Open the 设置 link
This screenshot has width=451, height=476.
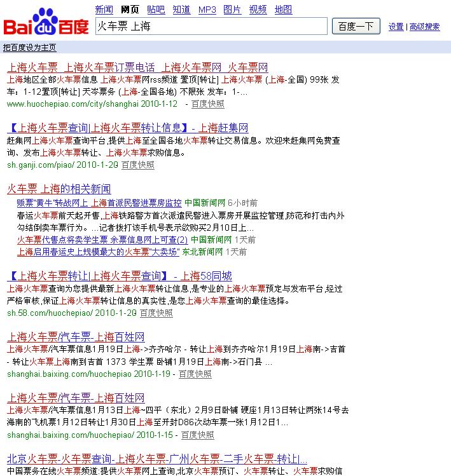[x=396, y=27]
